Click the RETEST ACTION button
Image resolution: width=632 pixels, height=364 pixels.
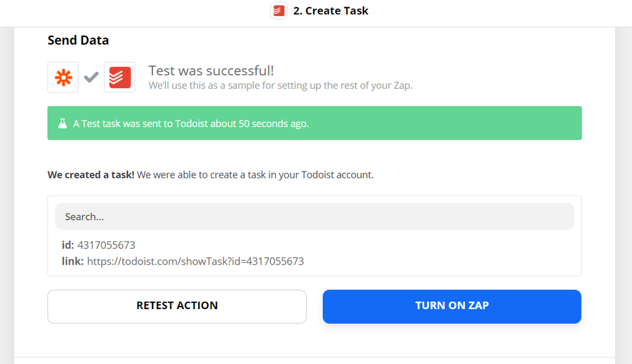(x=177, y=306)
